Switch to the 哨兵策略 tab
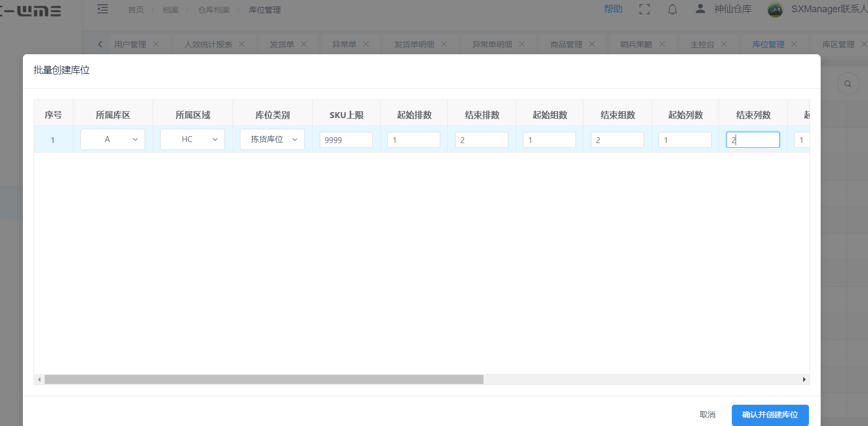The height and width of the screenshot is (426, 868). 636,44
